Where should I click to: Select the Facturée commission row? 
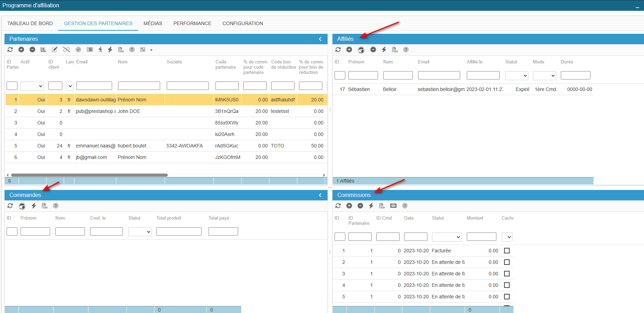click(x=423, y=251)
